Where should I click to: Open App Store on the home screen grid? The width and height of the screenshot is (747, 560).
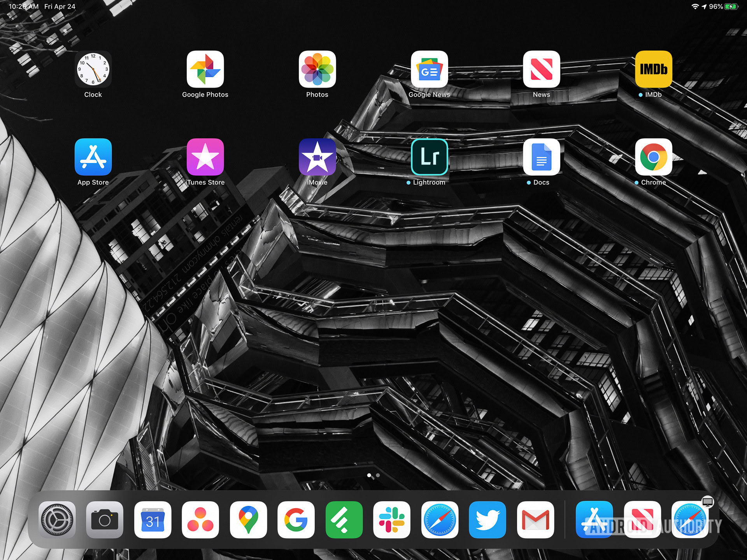(93, 157)
